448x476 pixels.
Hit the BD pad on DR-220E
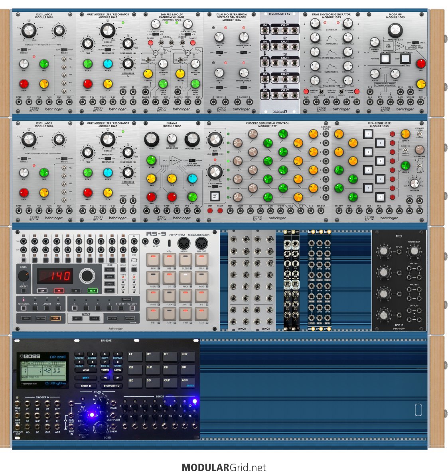(x=135, y=383)
